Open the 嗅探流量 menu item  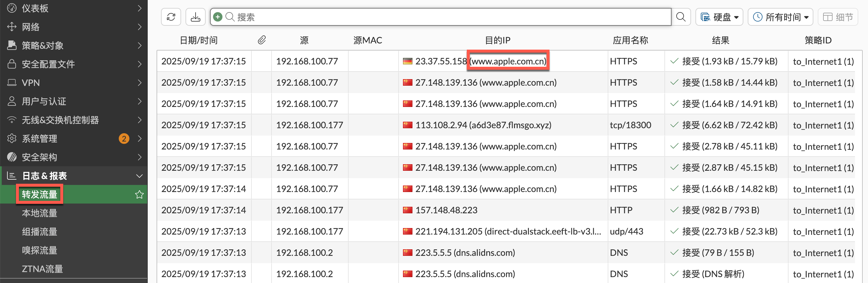pyautogui.click(x=39, y=250)
